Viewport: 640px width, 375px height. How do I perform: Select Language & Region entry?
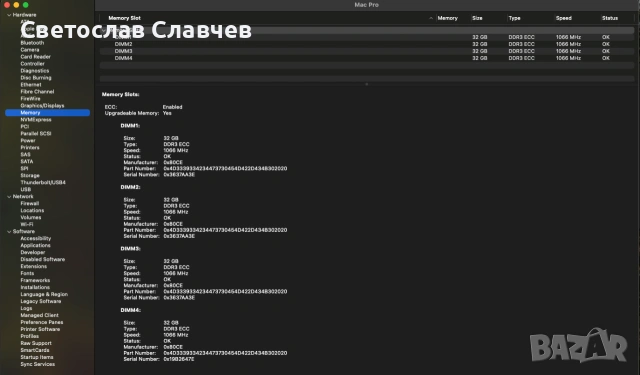pyautogui.click(x=44, y=294)
